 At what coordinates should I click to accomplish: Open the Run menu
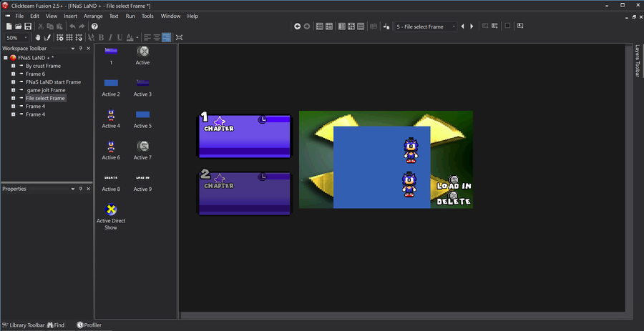(x=130, y=16)
